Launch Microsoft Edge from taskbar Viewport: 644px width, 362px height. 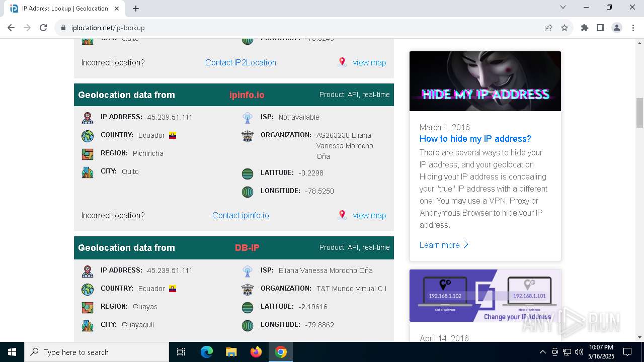coord(207,352)
